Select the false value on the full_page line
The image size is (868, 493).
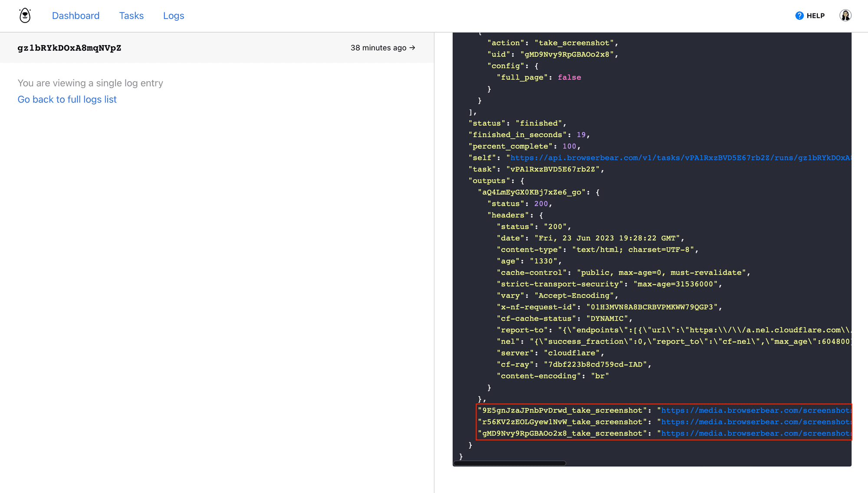569,77
